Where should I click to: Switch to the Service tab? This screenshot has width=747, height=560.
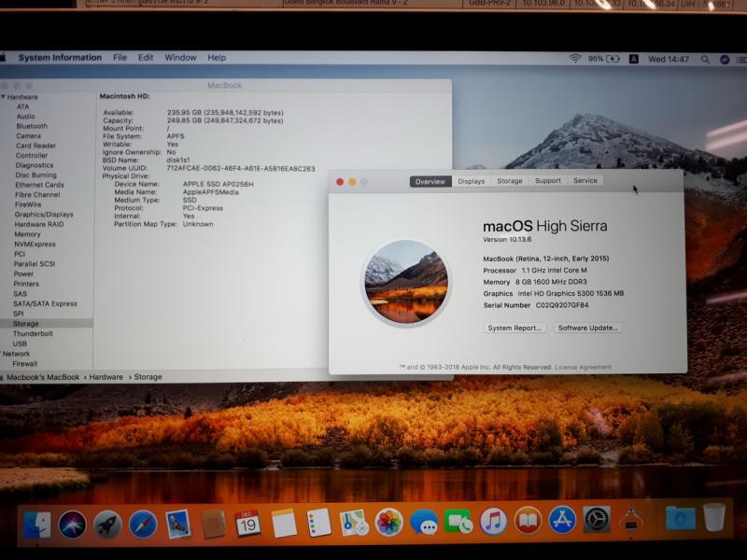click(585, 180)
